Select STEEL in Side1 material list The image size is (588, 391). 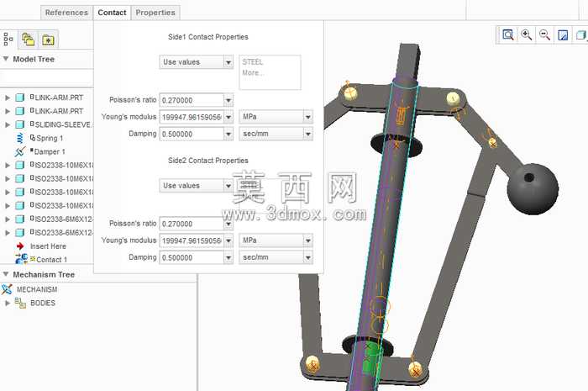coord(252,61)
